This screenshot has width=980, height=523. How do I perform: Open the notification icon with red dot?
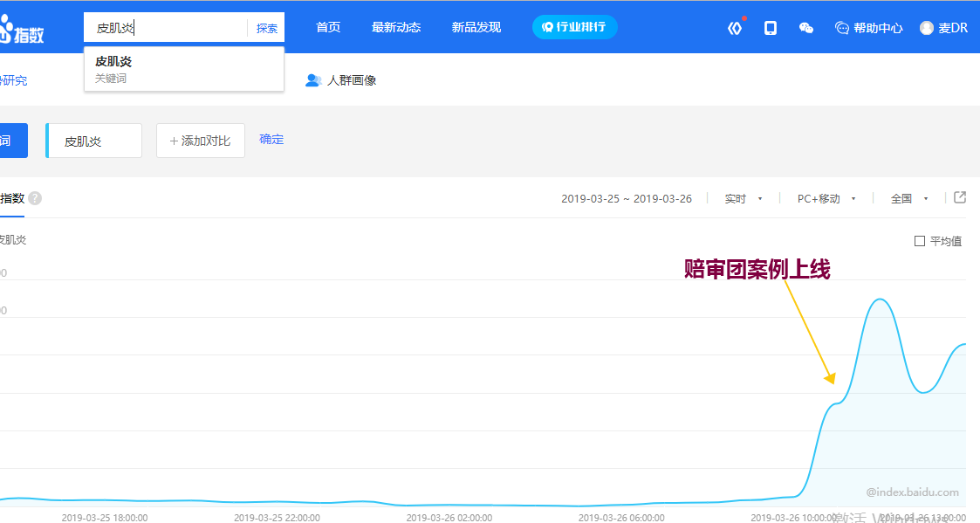[x=735, y=28]
